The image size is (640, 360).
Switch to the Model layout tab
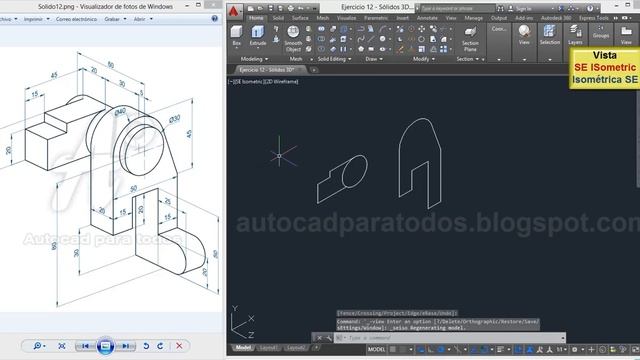[x=243, y=348]
